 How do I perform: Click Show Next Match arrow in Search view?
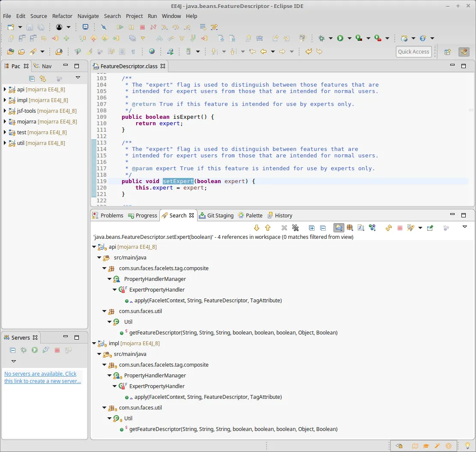pyautogui.click(x=257, y=228)
